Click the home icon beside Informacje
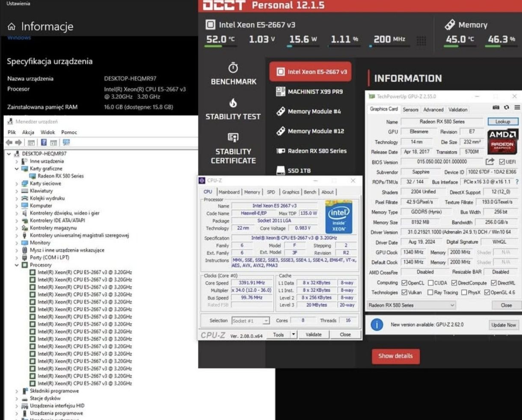522x420 pixels. point(12,27)
